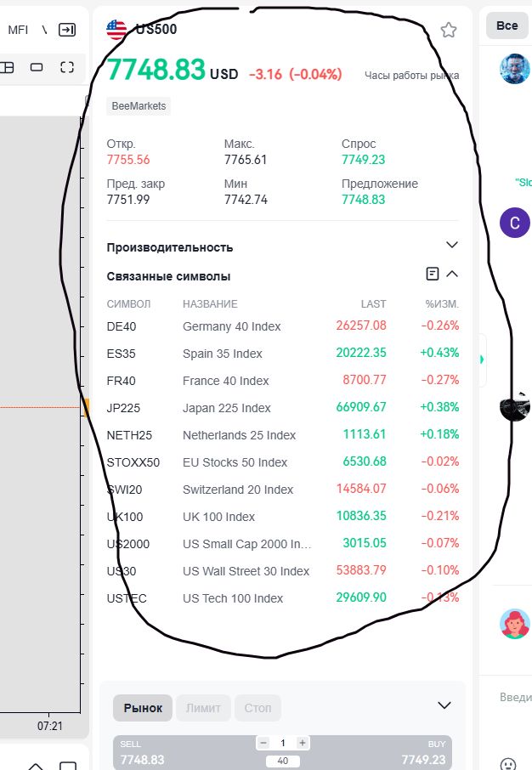Collapse the Связанные символы section
The height and width of the screenshot is (770, 532).
452,274
